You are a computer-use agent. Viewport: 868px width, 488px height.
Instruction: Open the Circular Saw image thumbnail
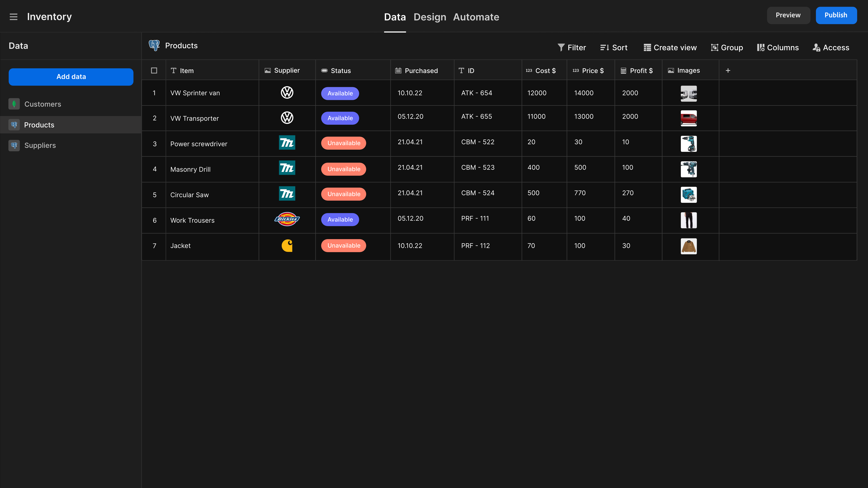pyautogui.click(x=689, y=195)
